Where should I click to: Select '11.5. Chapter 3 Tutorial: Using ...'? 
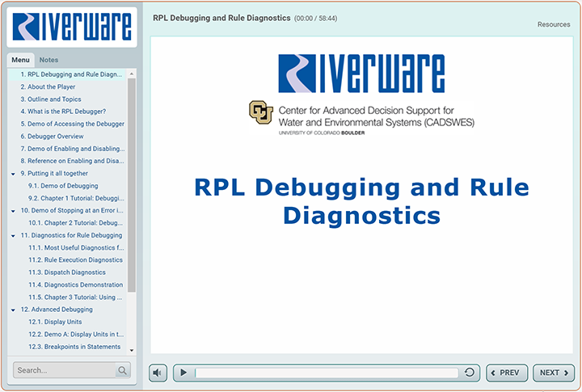click(75, 297)
